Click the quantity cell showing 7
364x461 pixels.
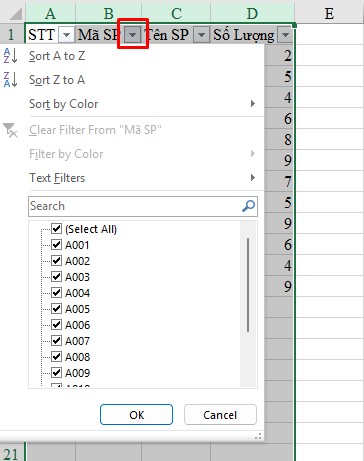[x=279, y=181]
